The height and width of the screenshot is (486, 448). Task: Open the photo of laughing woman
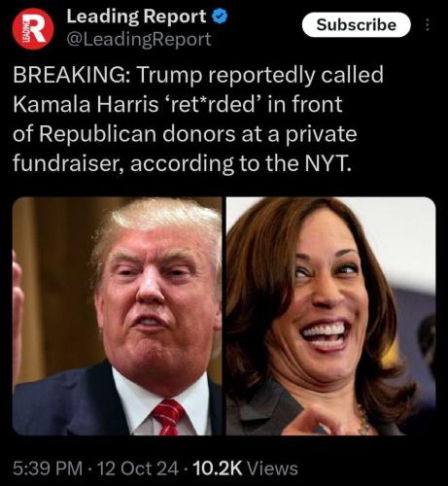[x=330, y=316]
